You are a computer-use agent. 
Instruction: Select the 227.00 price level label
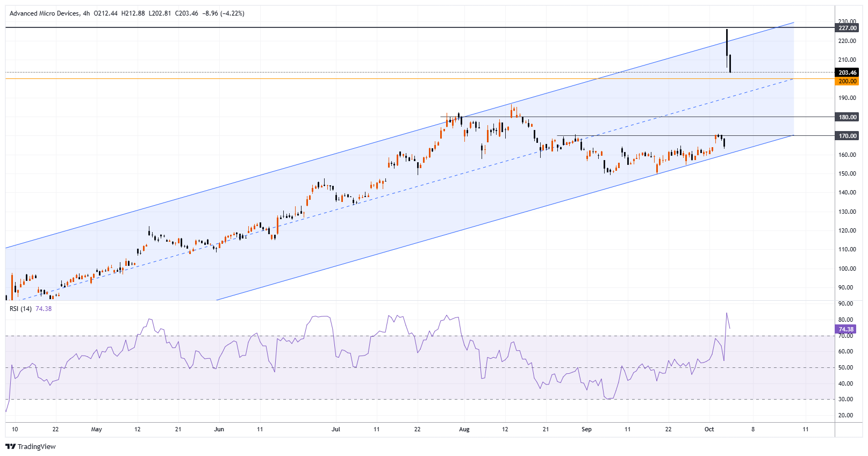click(847, 28)
